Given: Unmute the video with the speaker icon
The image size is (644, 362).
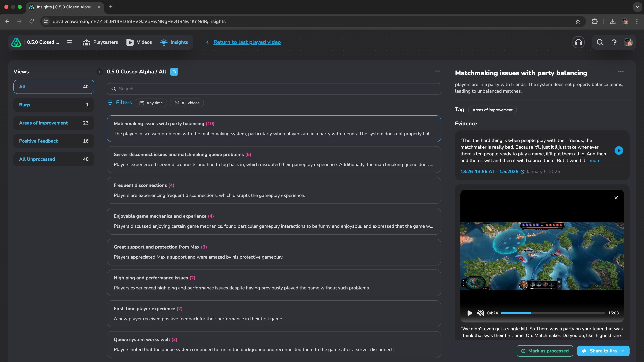Looking at the screenshot, I should (x=480, y=313).
